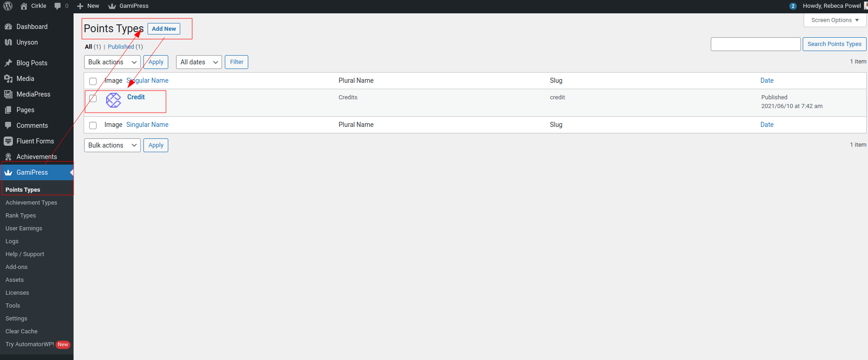Open Help / Support submenu item
The height and width of the screenshot is (360, 868).
[x=25, y=254]
